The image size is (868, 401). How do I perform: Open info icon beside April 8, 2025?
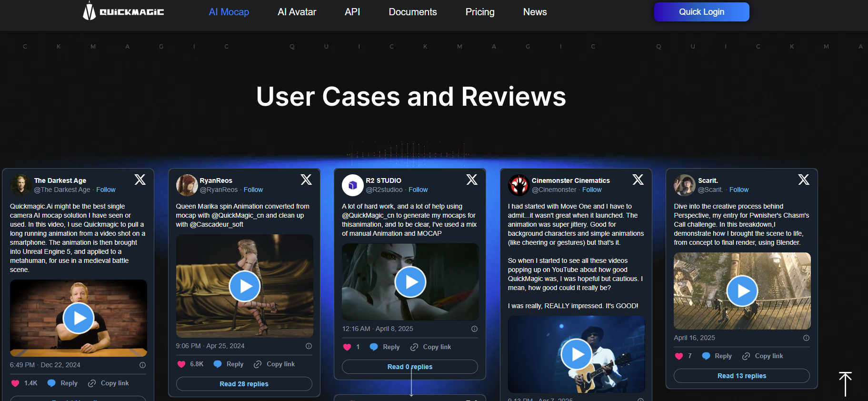tap(474, 329)
